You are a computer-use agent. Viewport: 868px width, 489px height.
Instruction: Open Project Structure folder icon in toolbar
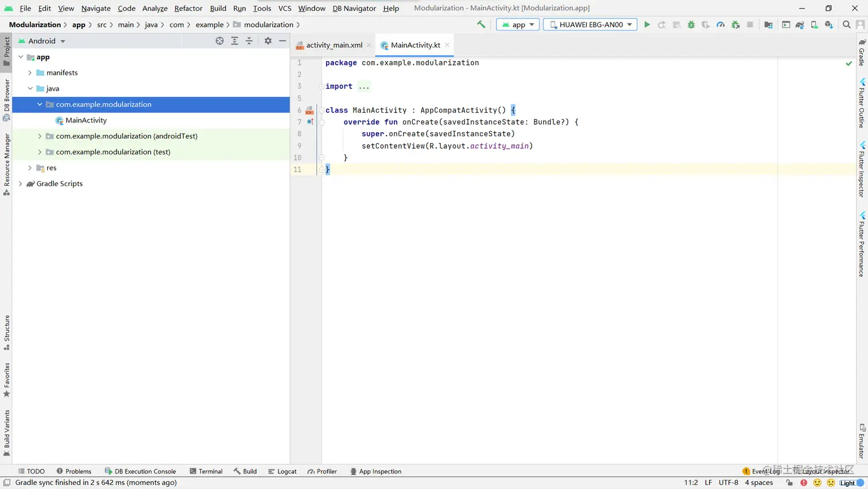[x=768, y=25]
